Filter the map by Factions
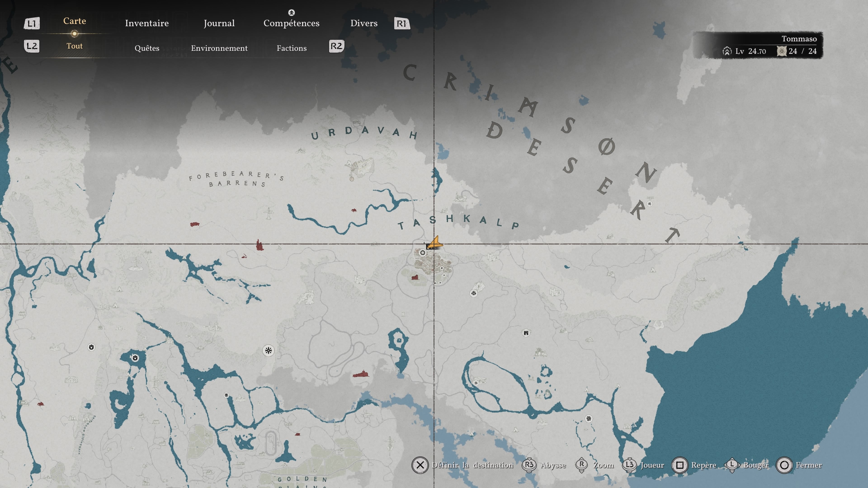Image resolution: width=868 pixels, height=488 pixels. [x=292, y=48]
